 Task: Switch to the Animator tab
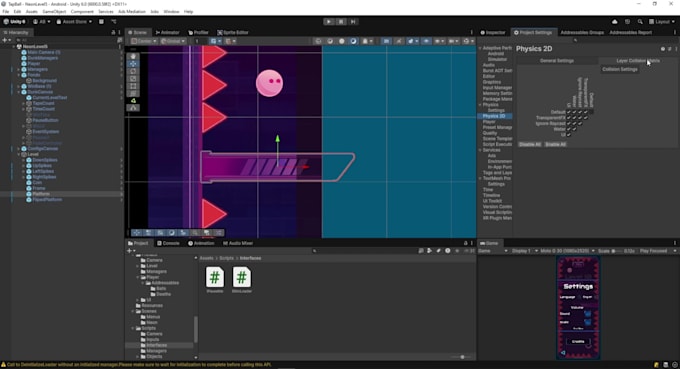pyautogui.click(x=167, y=33)
